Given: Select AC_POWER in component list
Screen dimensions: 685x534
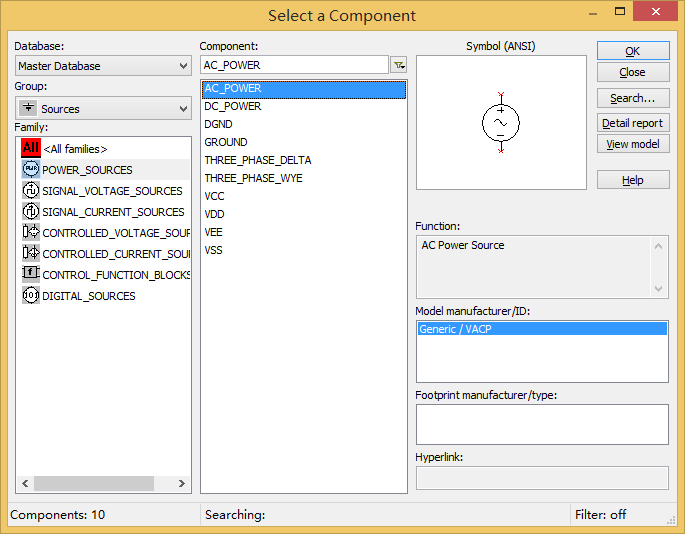Looking at the screenshot, I should 304,89.
